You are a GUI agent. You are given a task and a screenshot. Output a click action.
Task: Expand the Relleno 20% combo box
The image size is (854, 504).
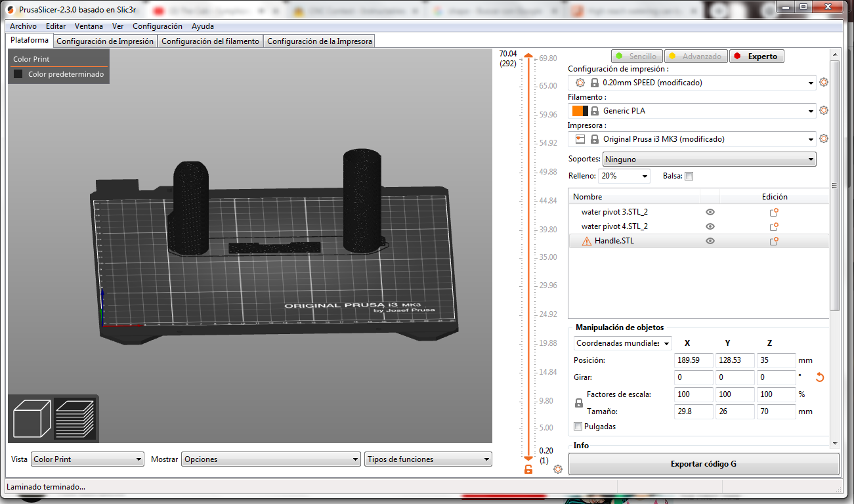click(624, 176)
